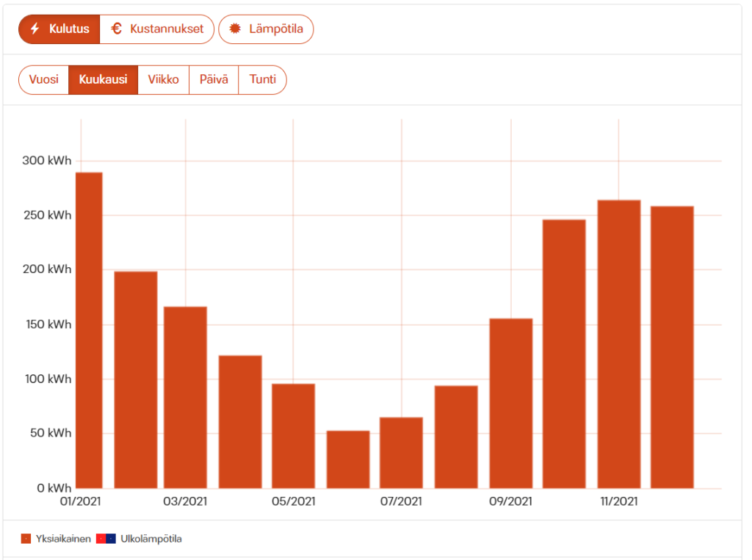
Task: Toggle the Yksiaikainen legend swatch
Action: tap(26, 539)
